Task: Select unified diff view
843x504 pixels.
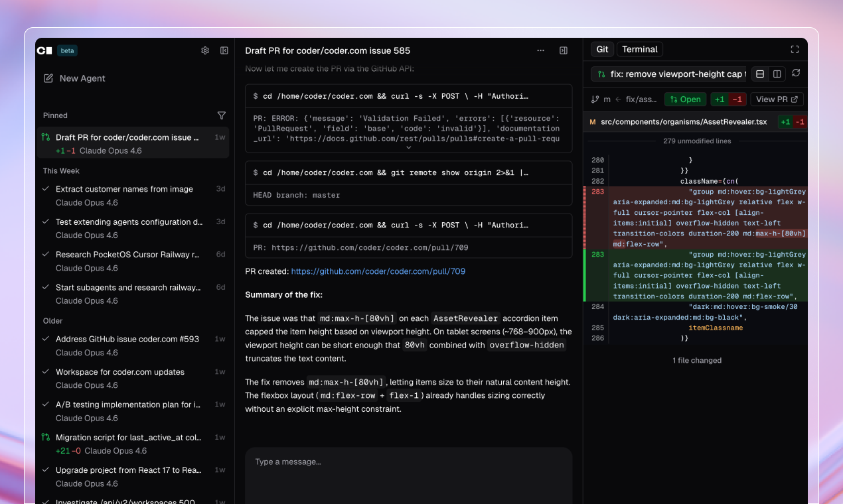Action: [x=760, y=74]
